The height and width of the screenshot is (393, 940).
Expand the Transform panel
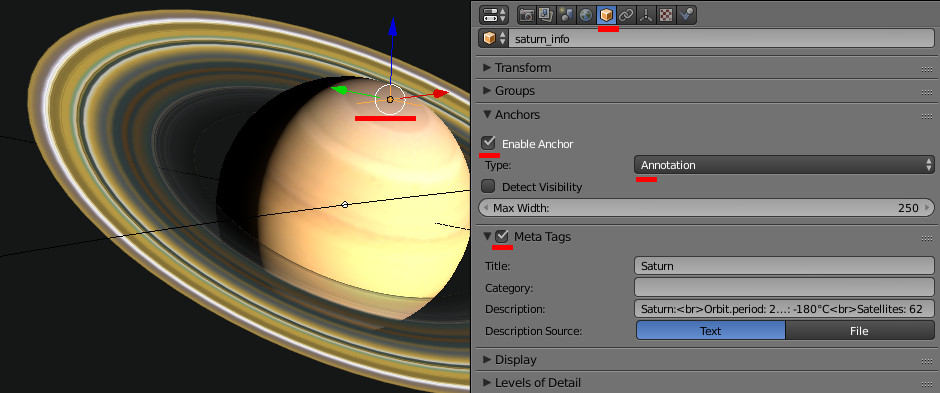pyautogui.click(x=706, y=68)
